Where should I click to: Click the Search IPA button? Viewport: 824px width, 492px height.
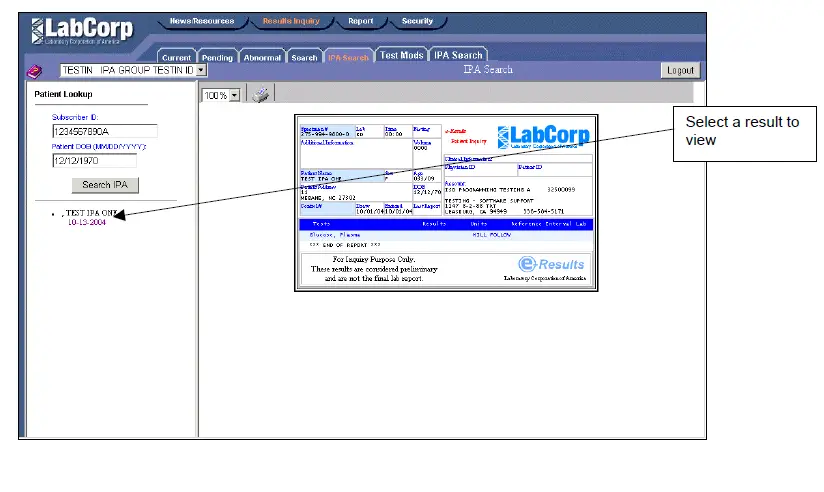click(x=105, y=184)
